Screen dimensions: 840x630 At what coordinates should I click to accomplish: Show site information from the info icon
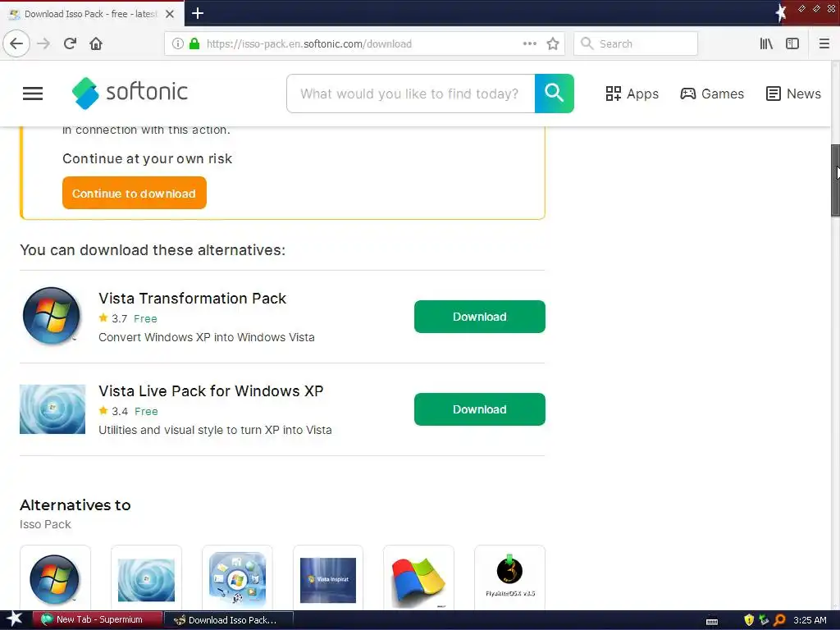pos(178,44)
